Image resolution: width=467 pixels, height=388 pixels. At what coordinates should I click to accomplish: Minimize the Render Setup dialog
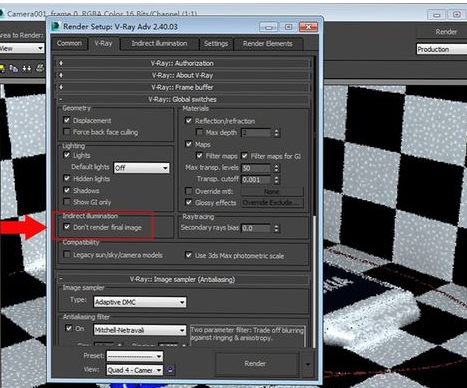(268, 27)
